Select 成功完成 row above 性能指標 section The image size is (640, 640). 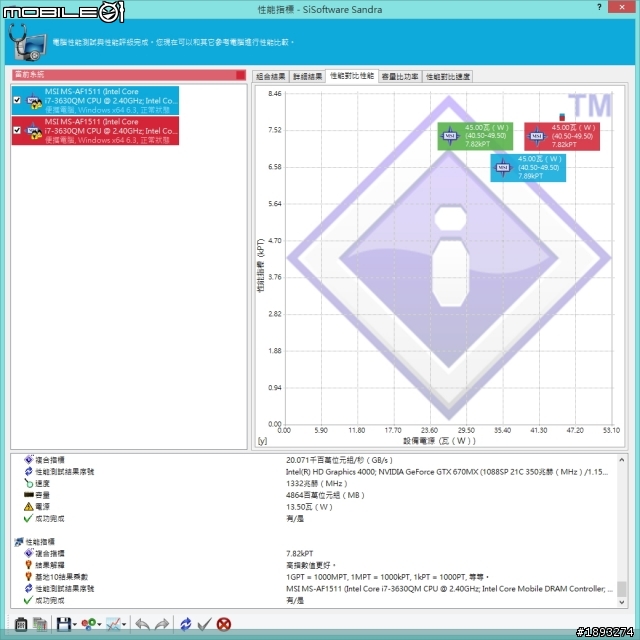[313, 519]
